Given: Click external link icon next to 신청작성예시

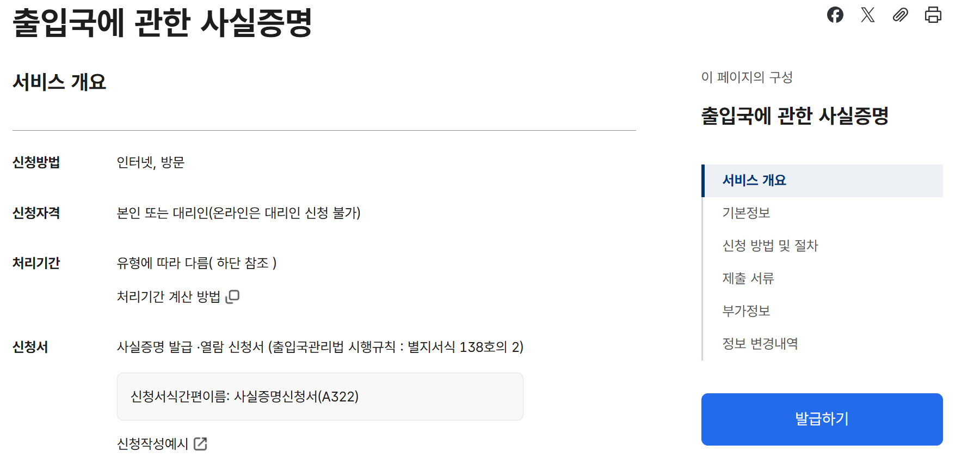Looking at the screenshot, I should click(200, 444).
